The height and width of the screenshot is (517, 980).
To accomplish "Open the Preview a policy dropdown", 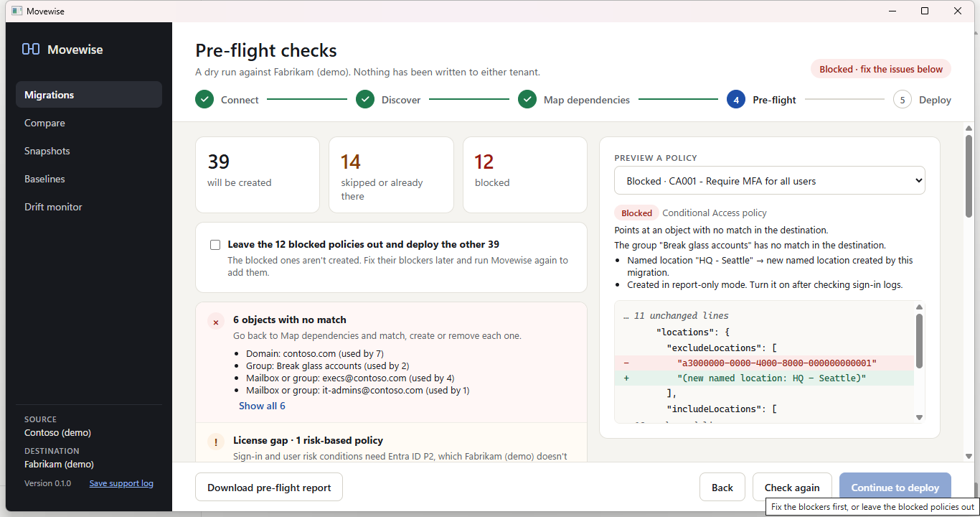I will pos(770,181).
